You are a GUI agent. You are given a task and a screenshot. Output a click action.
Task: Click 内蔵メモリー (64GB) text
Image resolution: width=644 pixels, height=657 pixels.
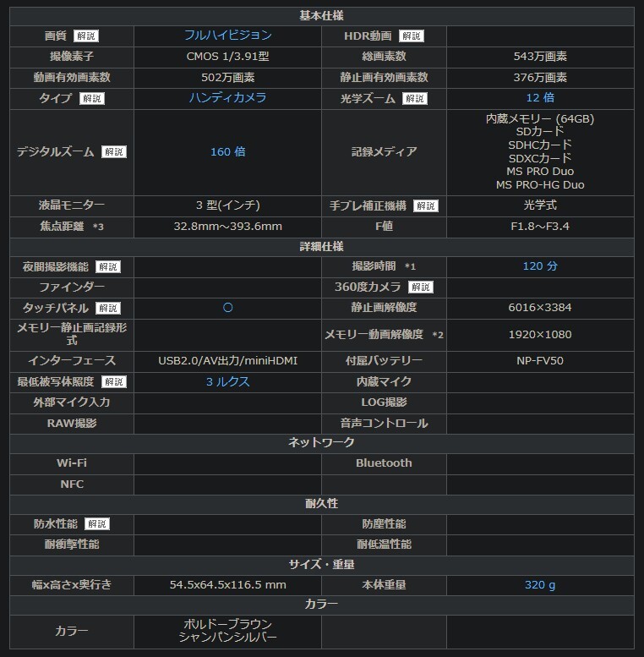pos(540,119)
